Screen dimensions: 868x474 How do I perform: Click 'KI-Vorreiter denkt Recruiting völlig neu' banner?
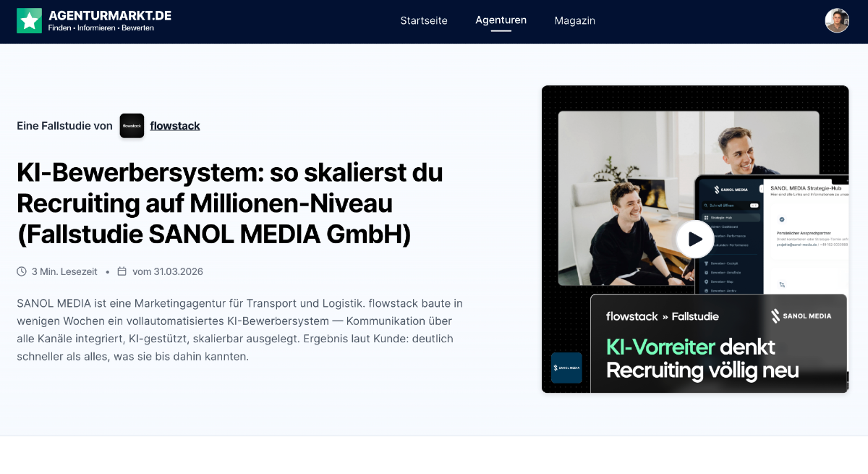pyautogui.click(x=702, y=358)
